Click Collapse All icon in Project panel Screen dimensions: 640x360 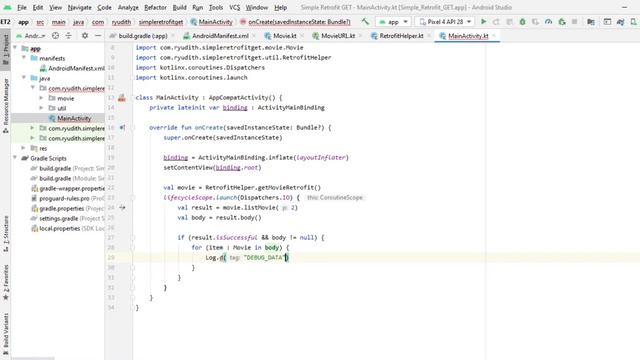(68, 36)
